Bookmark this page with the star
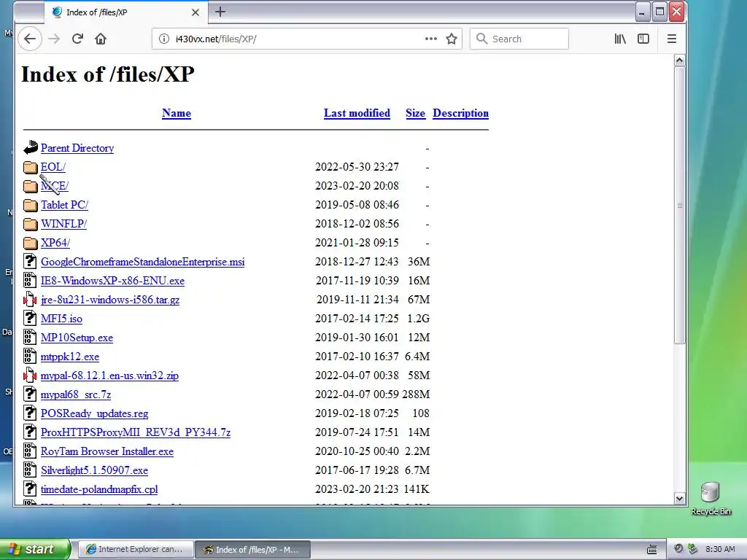This screenshot has height=560, width=747. click(x=452, y=39)
